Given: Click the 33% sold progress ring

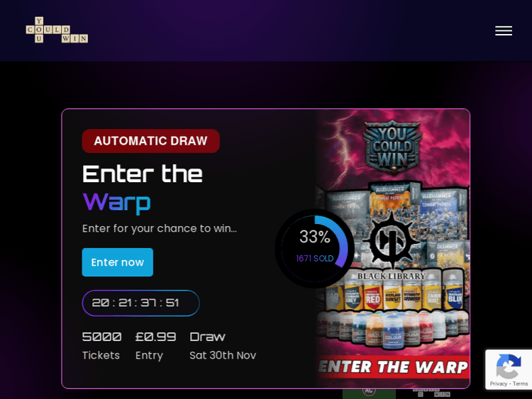Looking at the screenshot, I should 314,249.
